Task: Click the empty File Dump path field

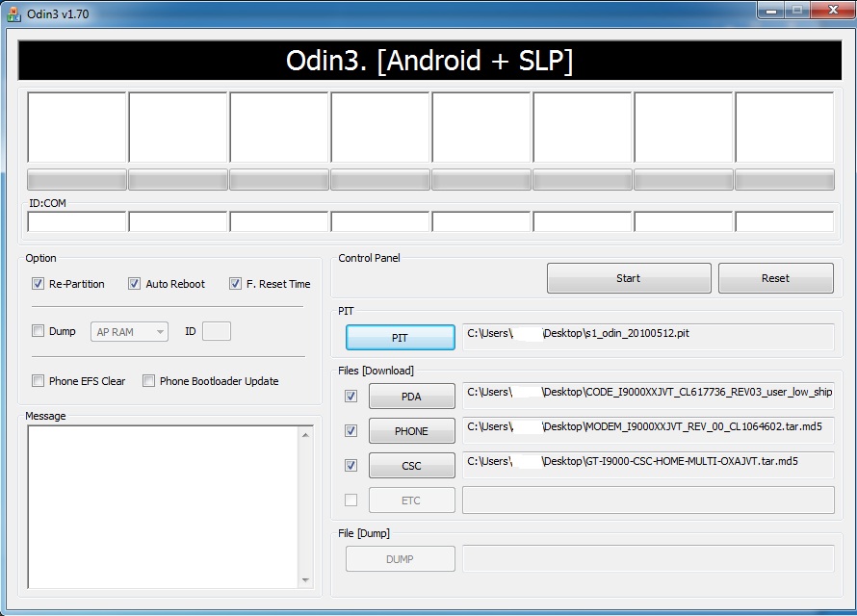Action: tap(648, 558)
